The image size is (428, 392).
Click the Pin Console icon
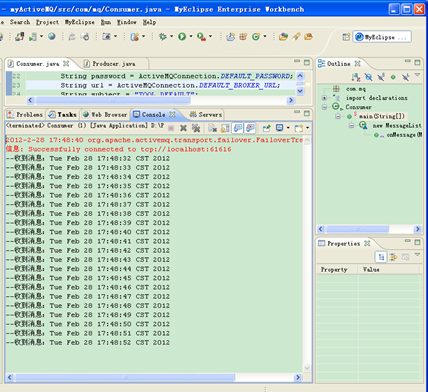(267, 128)
